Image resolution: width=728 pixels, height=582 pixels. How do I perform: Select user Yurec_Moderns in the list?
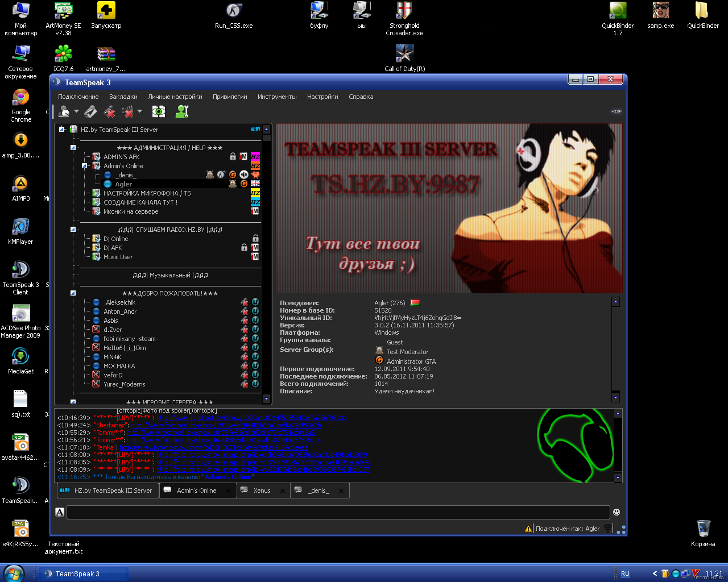[124, 384]
